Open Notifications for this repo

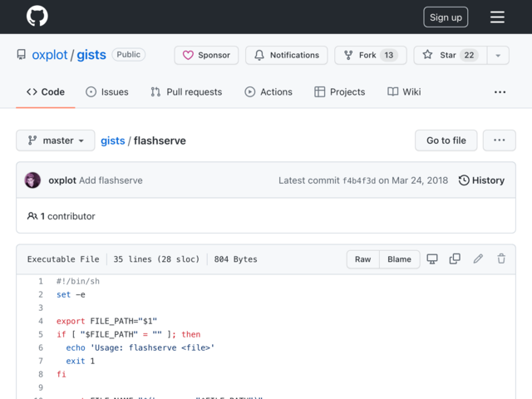(286, 55)
